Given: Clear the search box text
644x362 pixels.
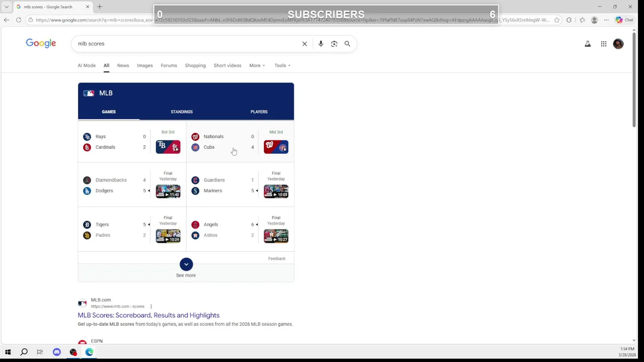Looking at the screenshot, I should (304, 44).
